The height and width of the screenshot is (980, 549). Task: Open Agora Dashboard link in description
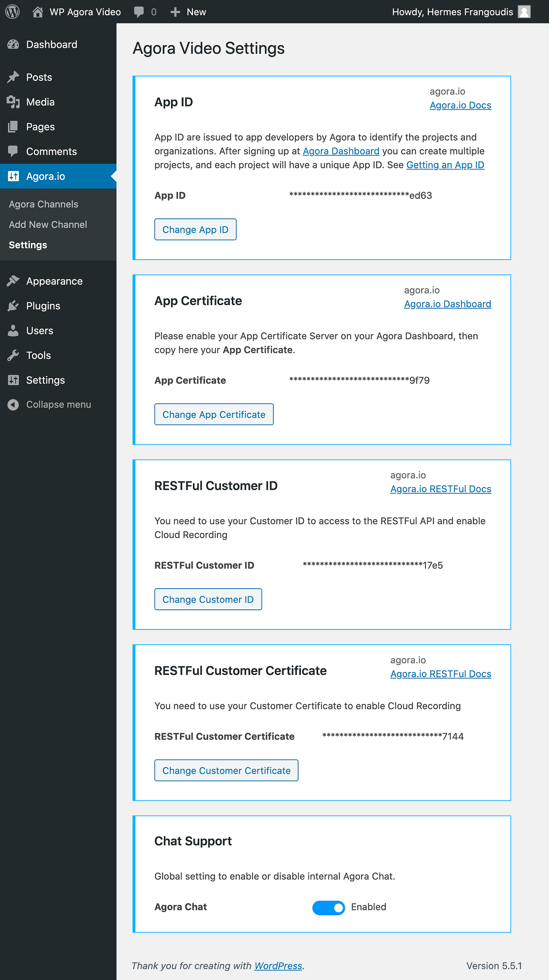coord(341,151)
